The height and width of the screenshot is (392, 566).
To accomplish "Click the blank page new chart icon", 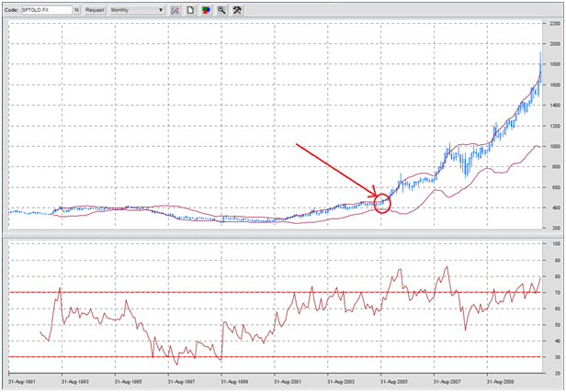I will coord(190,10).
